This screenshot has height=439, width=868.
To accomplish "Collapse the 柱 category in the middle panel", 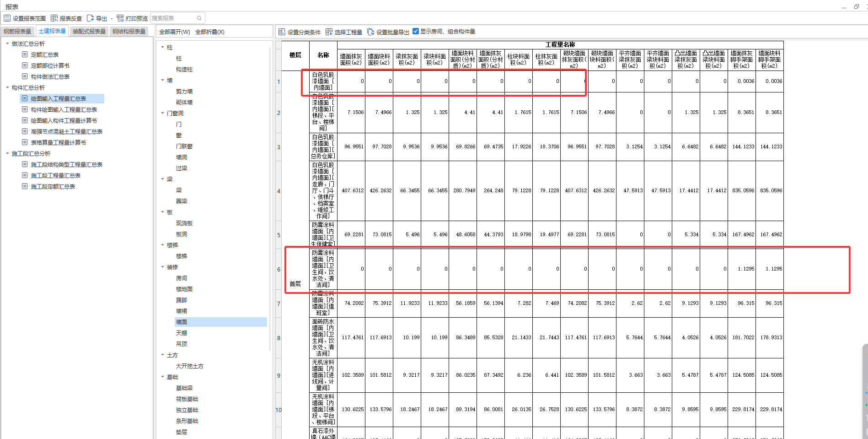I will click(x=162, y=47).
